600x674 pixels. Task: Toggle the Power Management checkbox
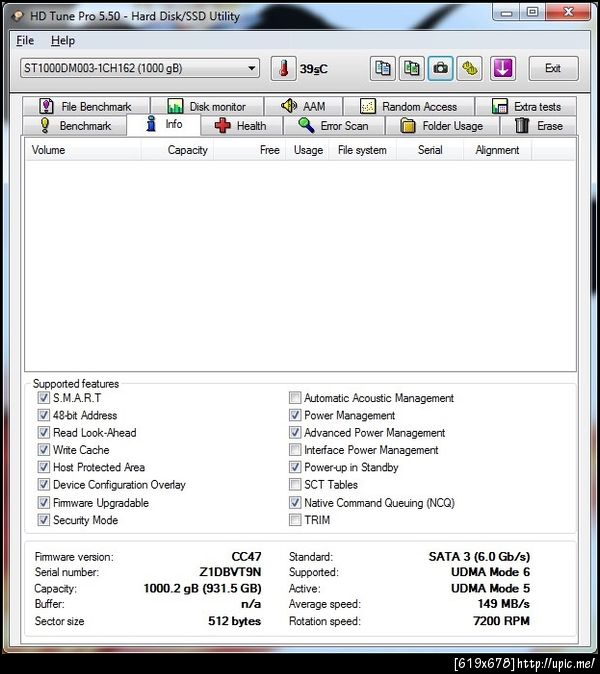pyautogui.click(x=295, y=415)
